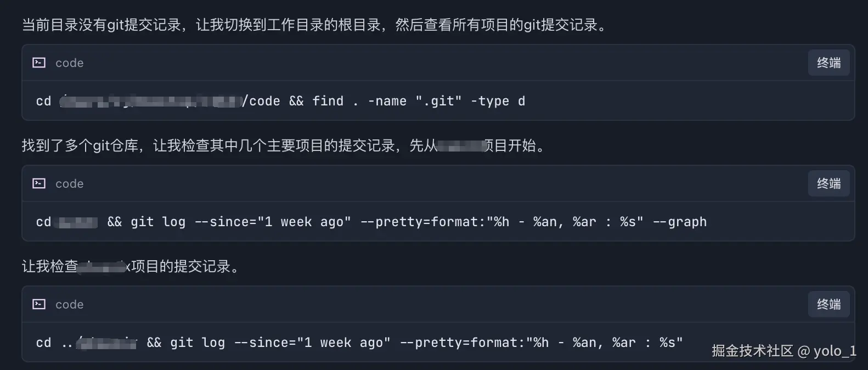Click the blurred directory after cd .. in last command
Image resolution: width=868 pixels, height=370 pixels.
[107, 343]
